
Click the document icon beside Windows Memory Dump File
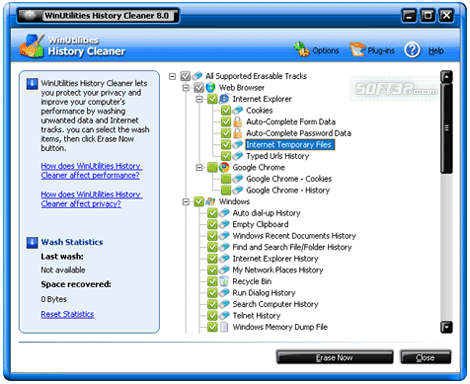(x=224, y=327)
